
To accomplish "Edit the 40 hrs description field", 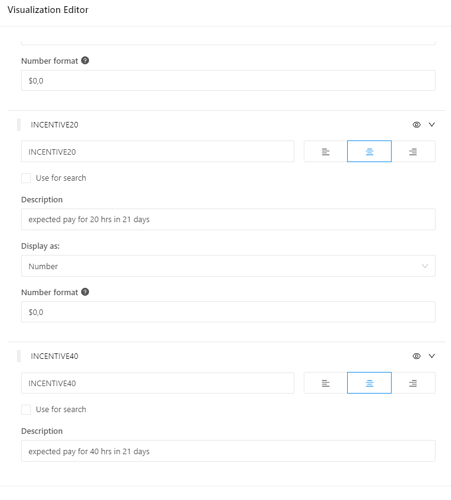I will point(228,451).
